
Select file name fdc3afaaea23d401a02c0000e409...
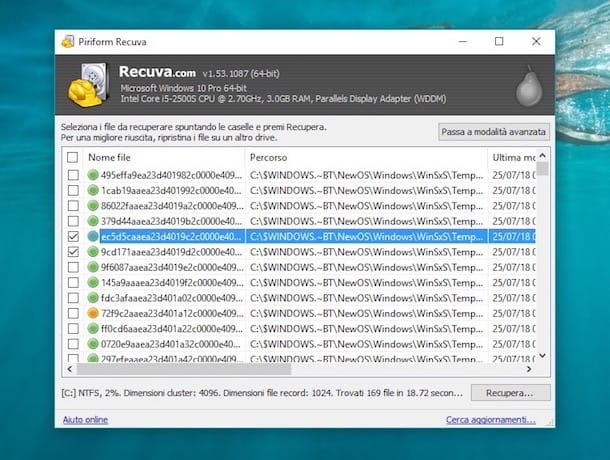click(x=172, y=298)
